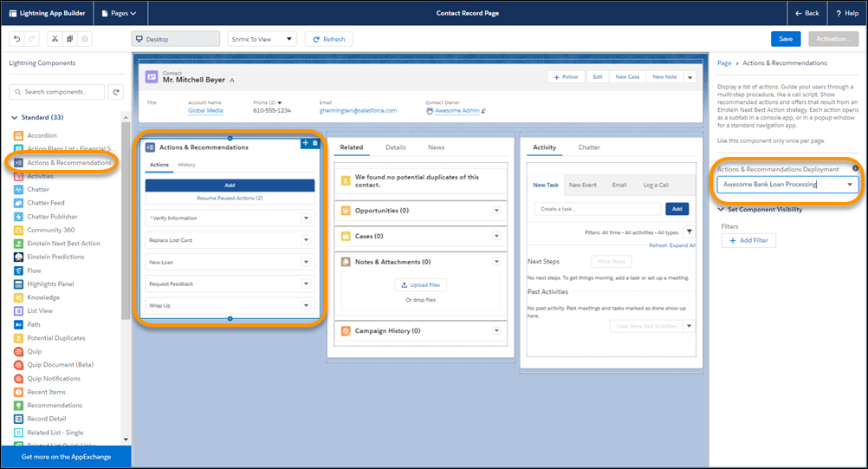
Task: Click the Search components field
Action: 56,92
